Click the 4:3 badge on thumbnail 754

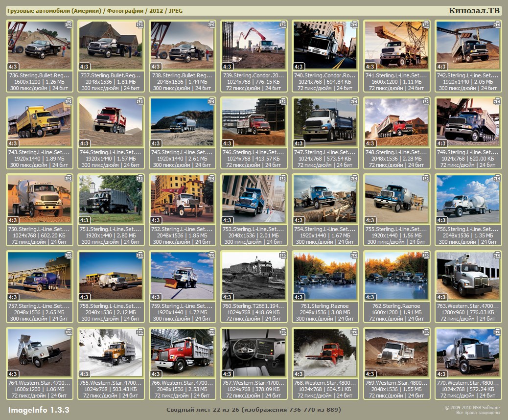tap(299, 220)
